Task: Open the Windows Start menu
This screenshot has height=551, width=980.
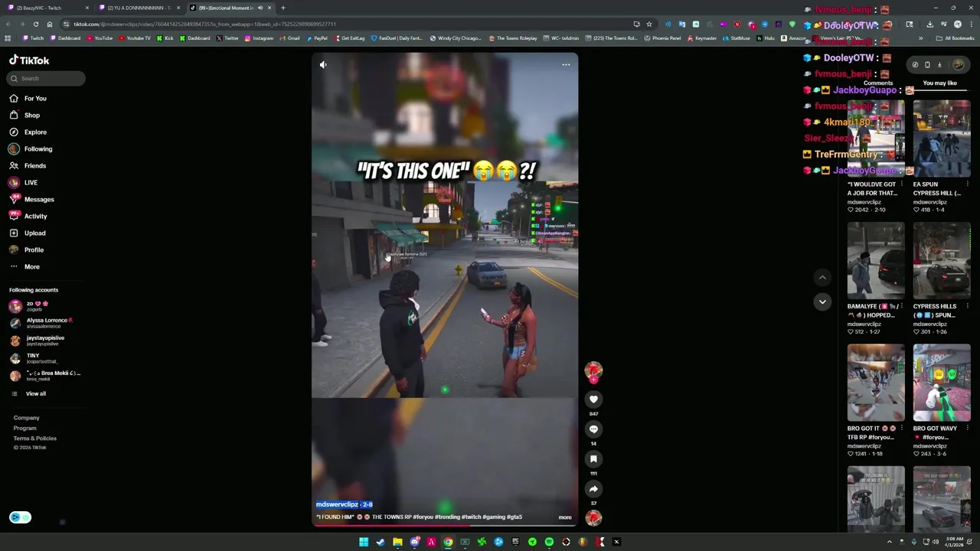Action: [364, 542]
